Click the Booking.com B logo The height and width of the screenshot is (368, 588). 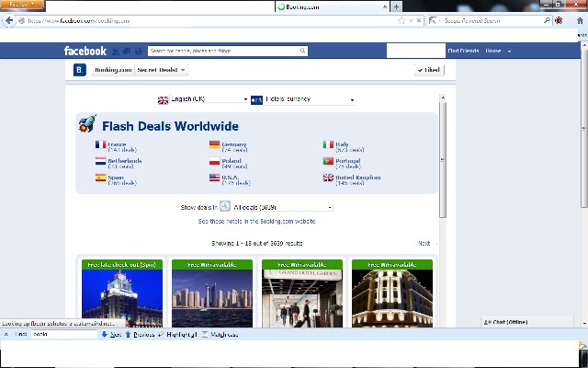pyautogui.click(x=80, y=70)
